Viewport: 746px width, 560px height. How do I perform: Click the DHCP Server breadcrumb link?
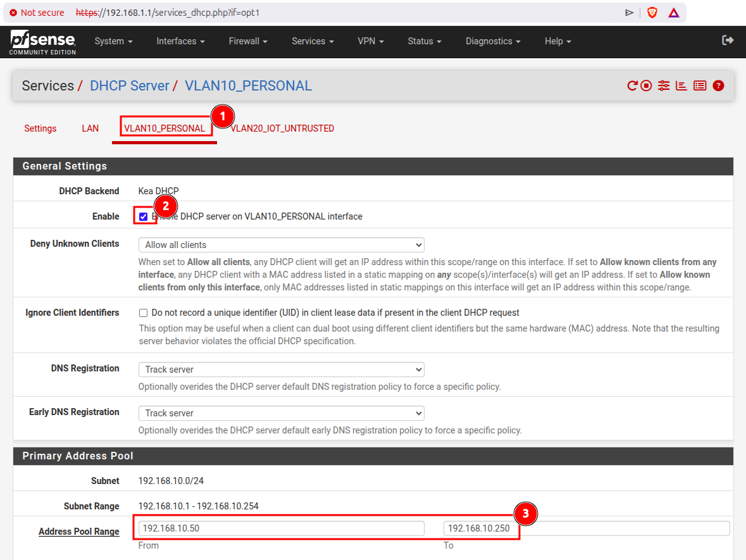pyautogui.click(x=130, y=85)
